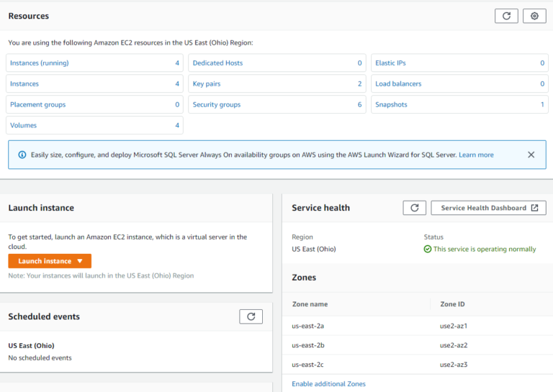Image resolution: width=553 pixels, height=392 pixels.
Task: Go to Load balancers
Action: 398,84
